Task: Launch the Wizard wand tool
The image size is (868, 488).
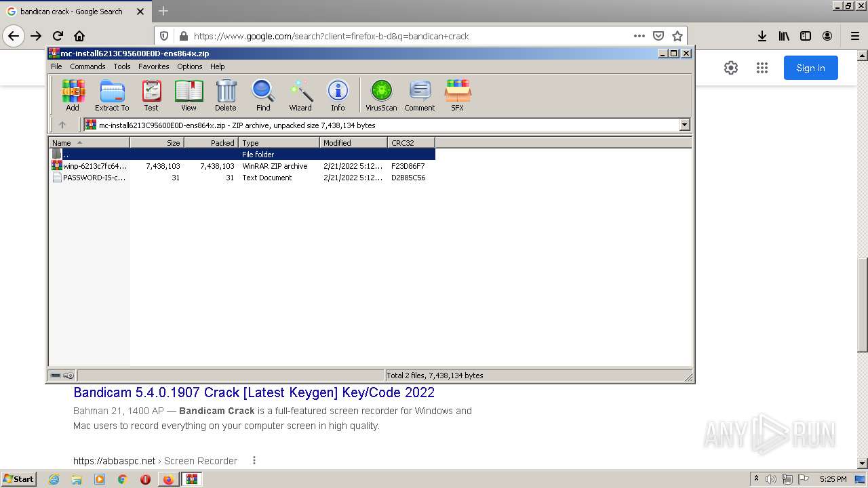Action: pos(300,95)
